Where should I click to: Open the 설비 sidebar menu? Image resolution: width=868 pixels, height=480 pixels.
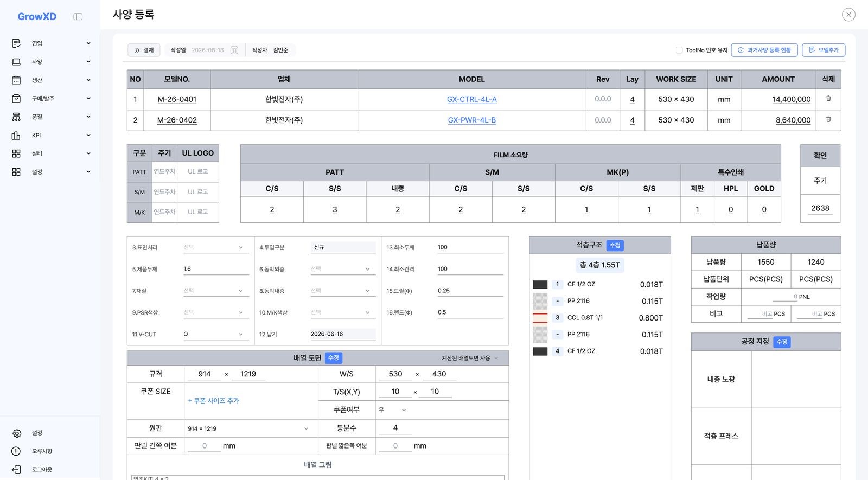[52, 153]
